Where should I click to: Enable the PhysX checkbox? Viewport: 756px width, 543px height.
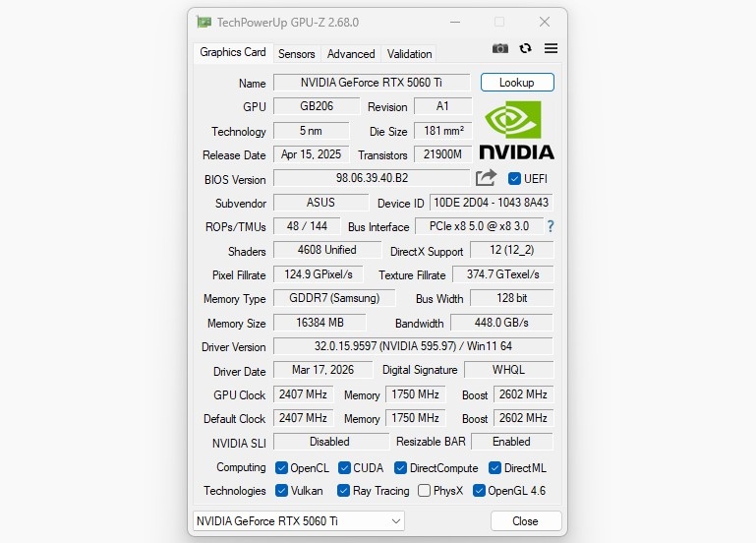pyautogui.click(x=425, y=491)
